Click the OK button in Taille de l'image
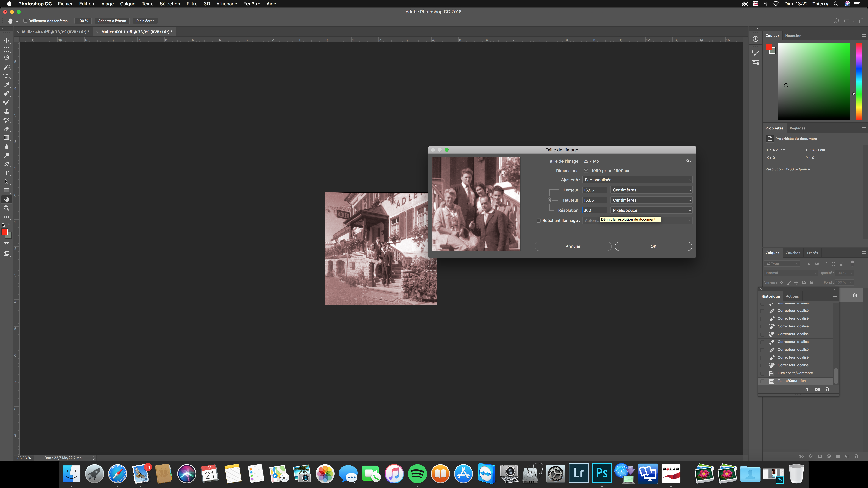The image size is (868, 488). pyautogui.click(x=653, y=246)
